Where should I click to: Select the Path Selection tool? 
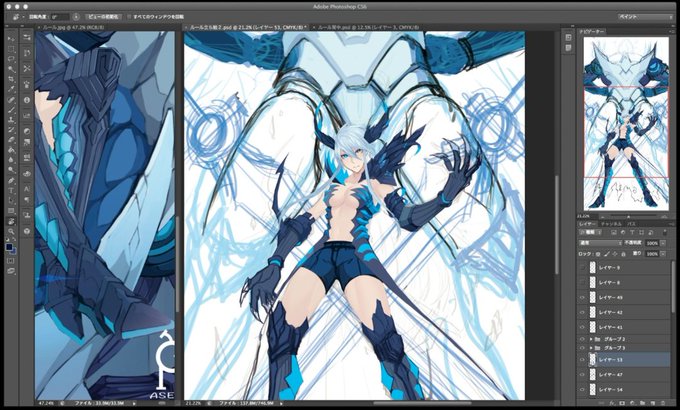click(11, 200)
